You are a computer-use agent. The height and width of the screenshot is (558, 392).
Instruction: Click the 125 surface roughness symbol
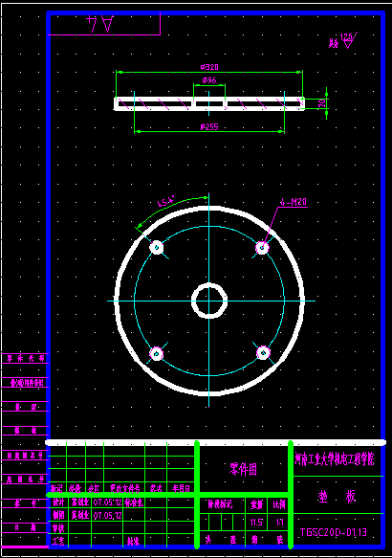[348, 40]
